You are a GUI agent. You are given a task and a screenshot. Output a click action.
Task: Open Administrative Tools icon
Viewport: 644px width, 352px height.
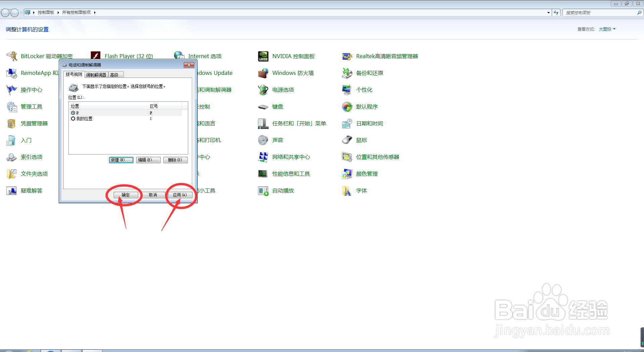12,106
